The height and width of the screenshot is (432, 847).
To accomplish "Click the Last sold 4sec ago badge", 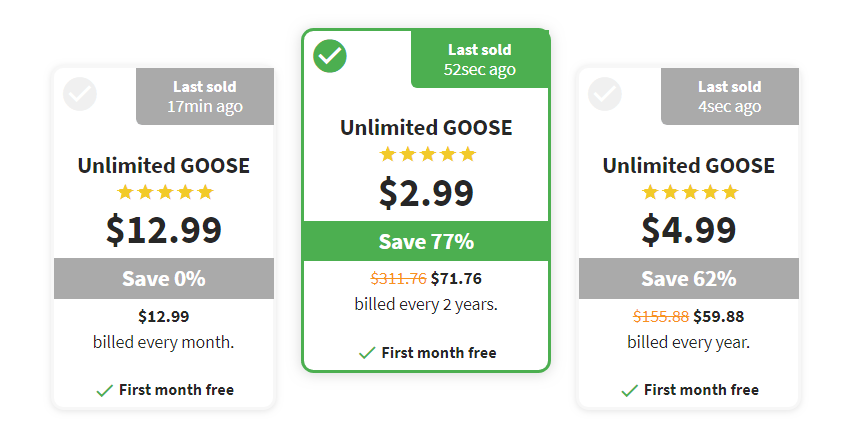I will (x=730, y=97).
